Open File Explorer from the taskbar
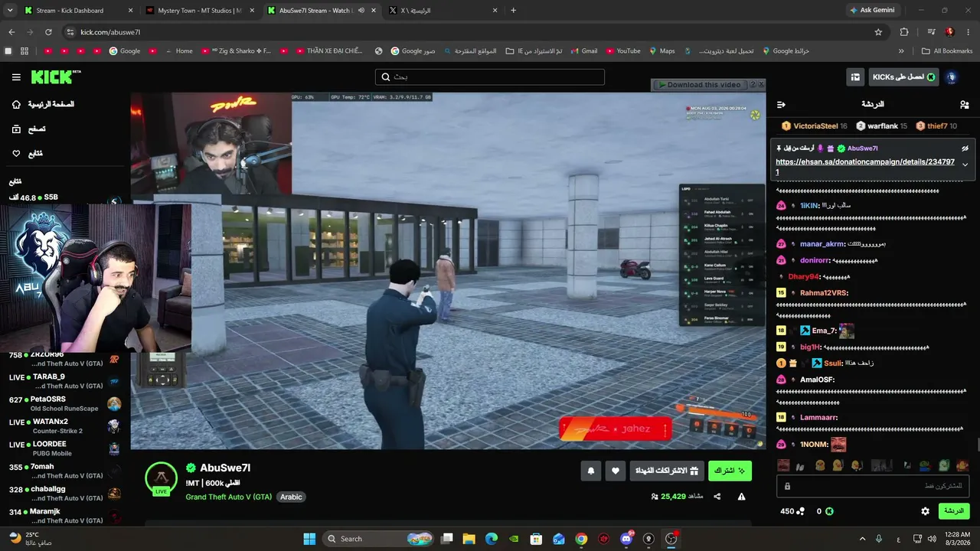This screenshot has width=980, height=551. pos(469,539)
